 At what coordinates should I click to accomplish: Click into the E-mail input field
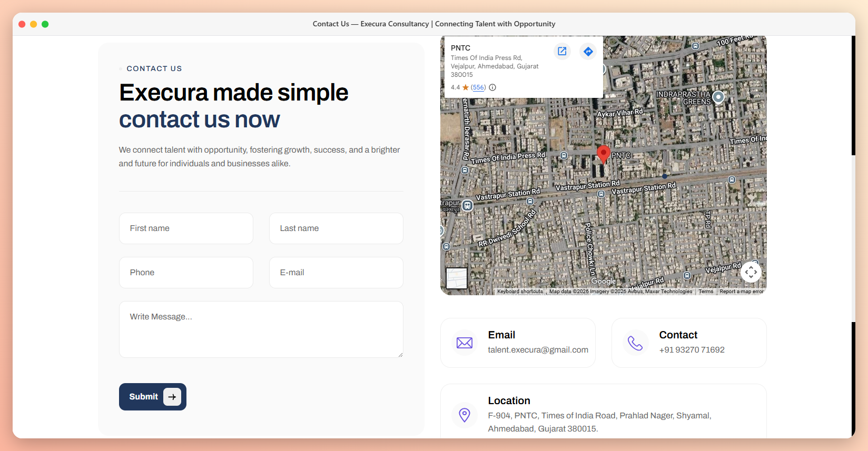coord(336,273)
